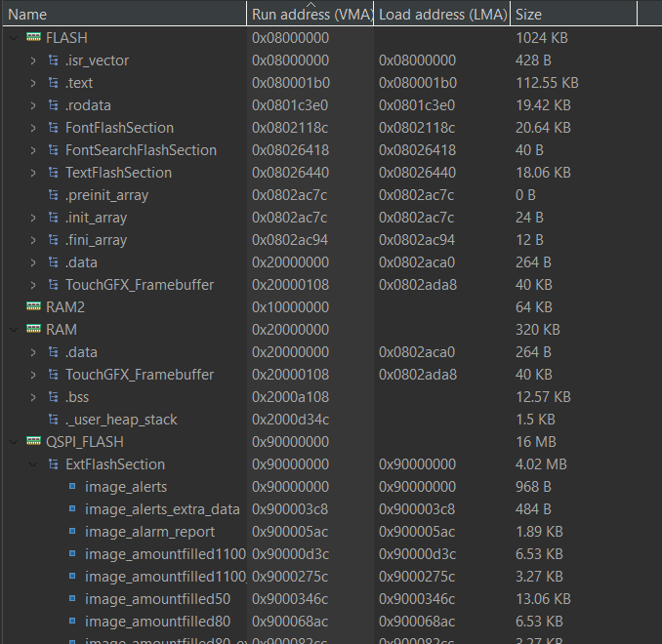Click the 0x2000d34c heap stack address
Viewport: 662px width, 644px height.
coord(290,420)
